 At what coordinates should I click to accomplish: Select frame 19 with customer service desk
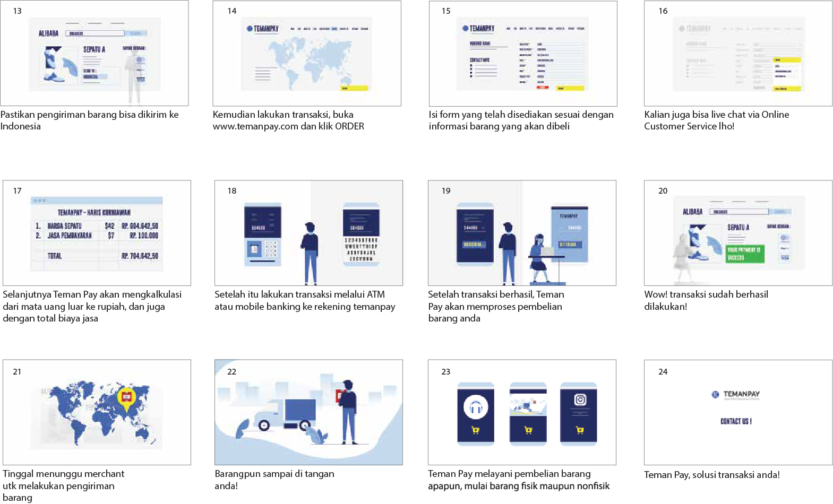522,233
